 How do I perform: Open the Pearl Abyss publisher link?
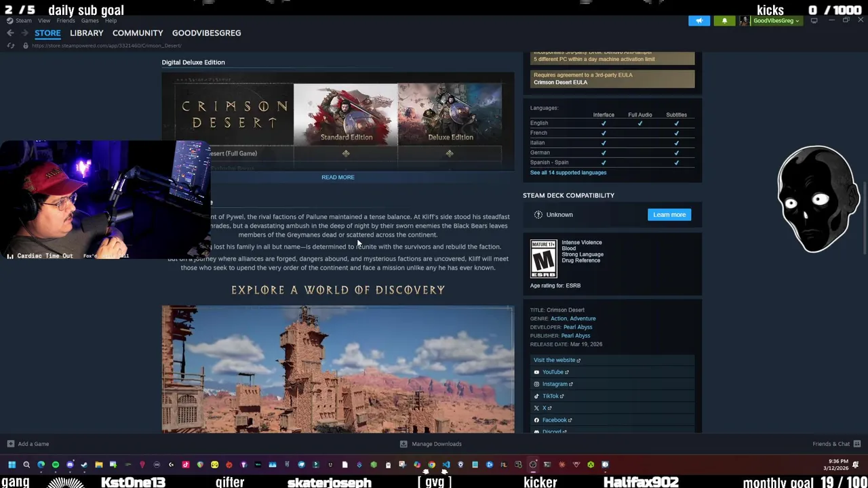[576, 335]
